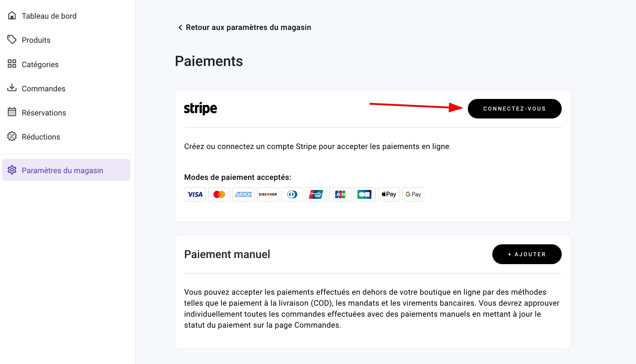The image size is (636, 364).
Task: Click the Réservations calendar icon
Action: [12, 112]
